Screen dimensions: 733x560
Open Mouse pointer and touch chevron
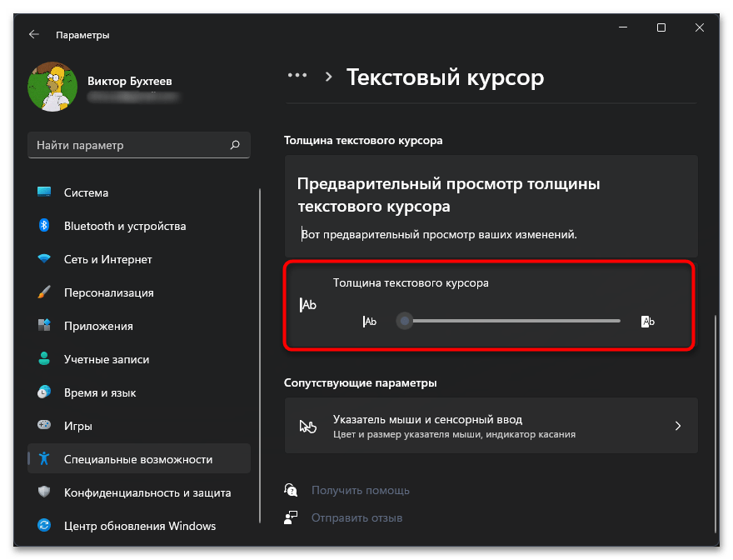677,426
